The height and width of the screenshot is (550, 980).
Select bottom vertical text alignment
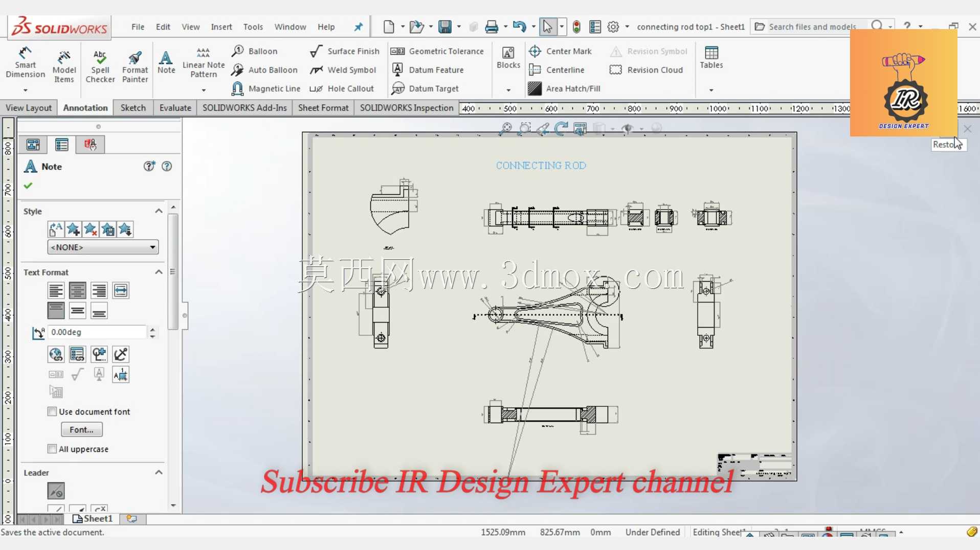99,310
